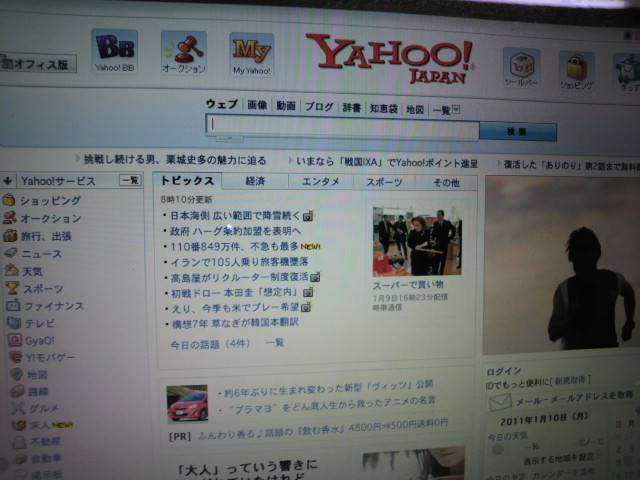Screen dimensions: 640x480
Task: Switch to the スポーツ news tab
Action: click(384, 182)
